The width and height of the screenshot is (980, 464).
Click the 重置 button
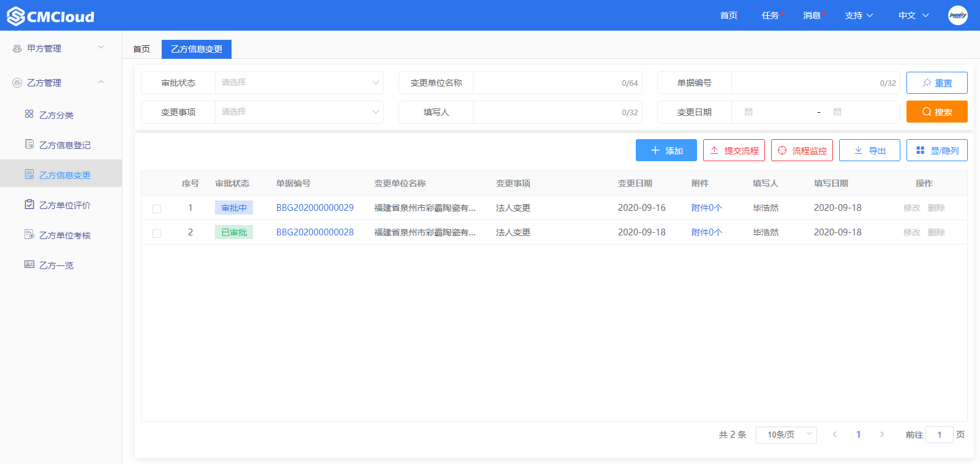click(x=937, y=83)
